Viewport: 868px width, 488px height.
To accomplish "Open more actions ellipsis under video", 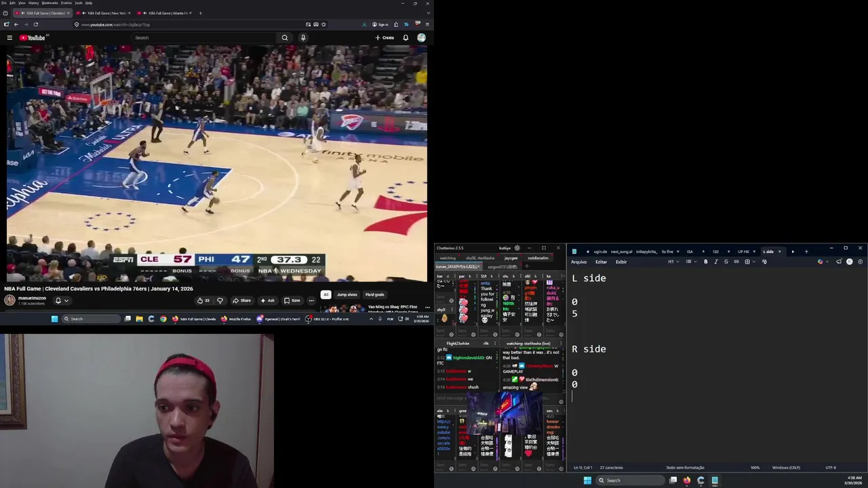I will [311, 300].
